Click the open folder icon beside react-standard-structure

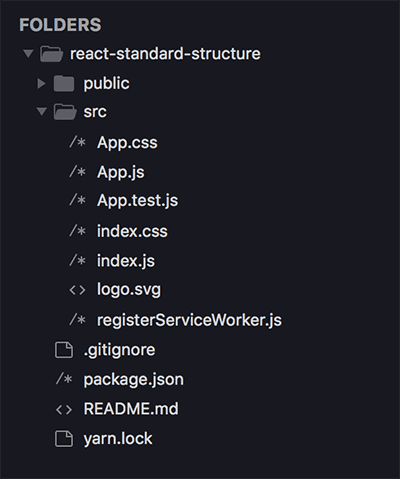point(51,54)
